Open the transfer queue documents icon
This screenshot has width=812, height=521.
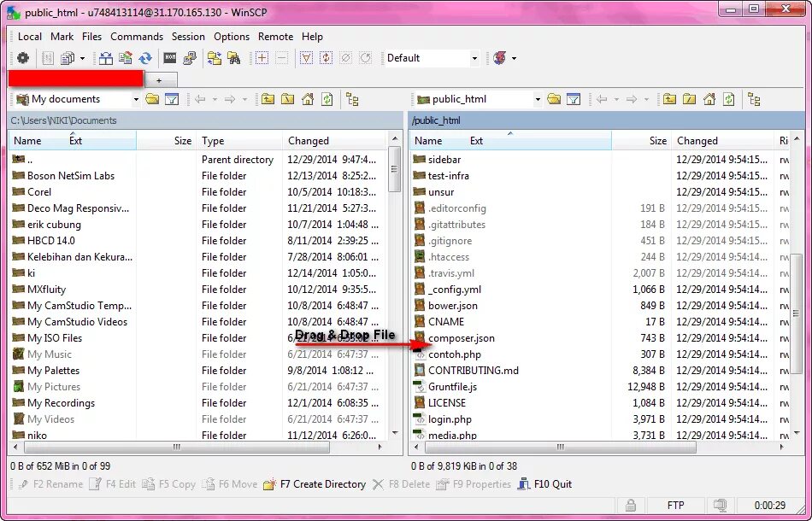(68, 58)
